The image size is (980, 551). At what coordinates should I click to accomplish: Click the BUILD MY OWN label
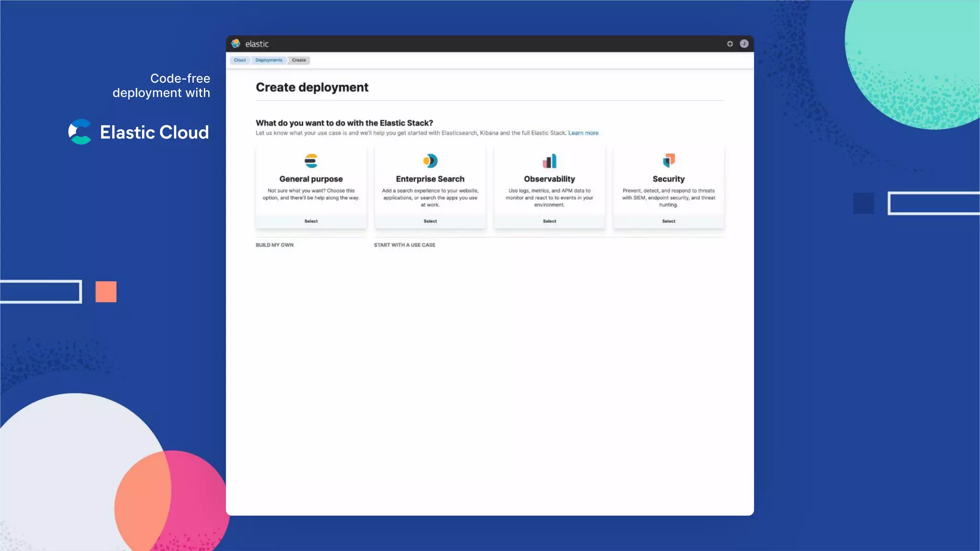pyautogui.click(x=275, y=245)
